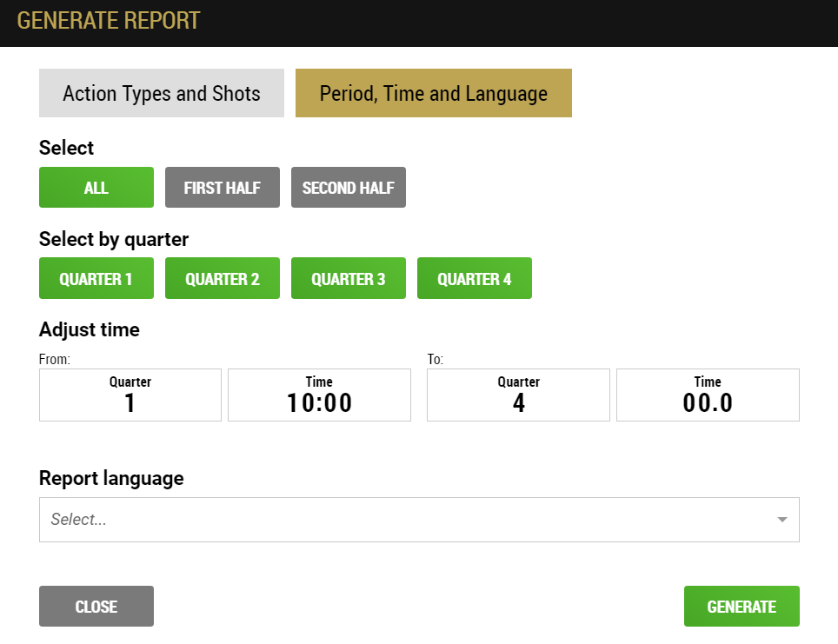This screenshot has width=838, height=644.
Task: Toggle QUARTER 2 selection
Action: click(223, 278)
